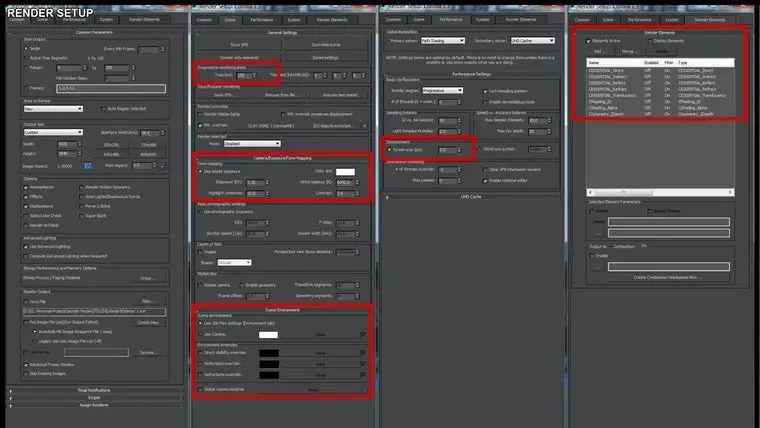The width and height of the screenshot is (760, 428).
Task: Toggle the Image Aspect lock icon
Action: click(x=88, y=166)
